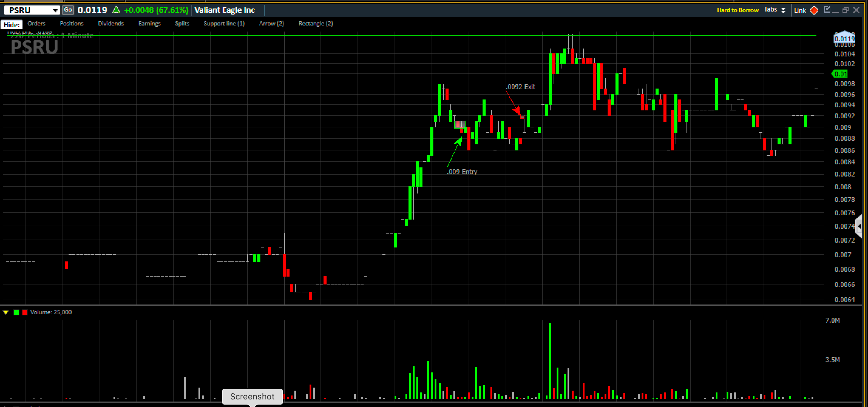Click the red arrow at .0092 Exit
Screen dimensions: 868x407
pyautogui.click(x=517, y=110)
